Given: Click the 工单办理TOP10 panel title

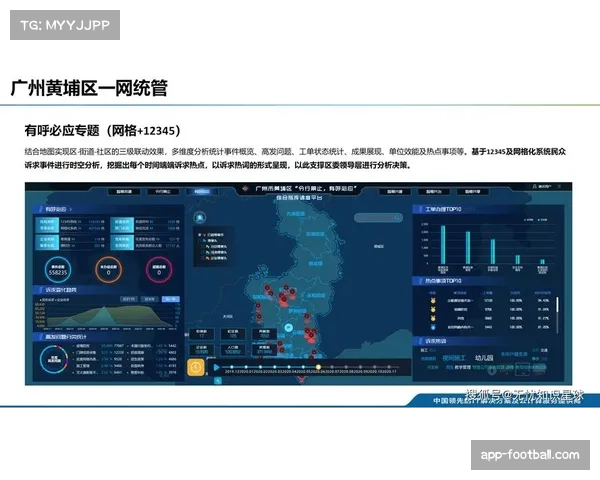Looking at the screenshot, I should click(x=443, y=209).
